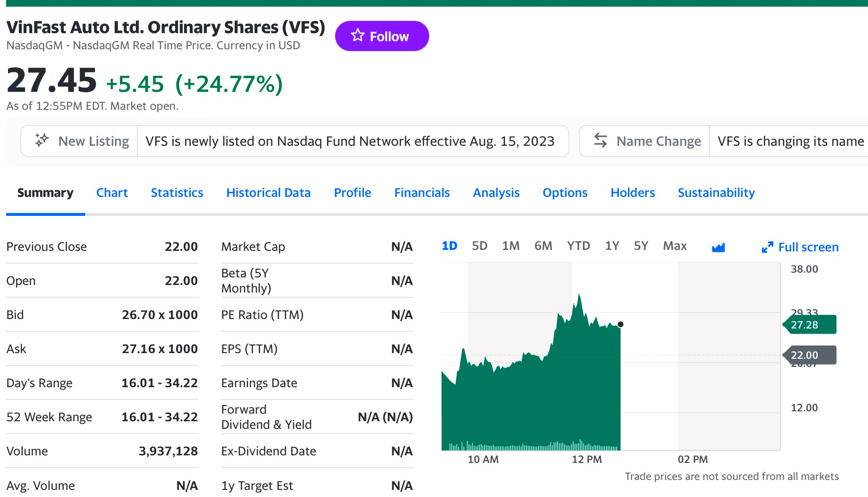Click 'Trade prices are not sourced' disclaimer
This screenshot has height=497, width=868.
point(732,476)
